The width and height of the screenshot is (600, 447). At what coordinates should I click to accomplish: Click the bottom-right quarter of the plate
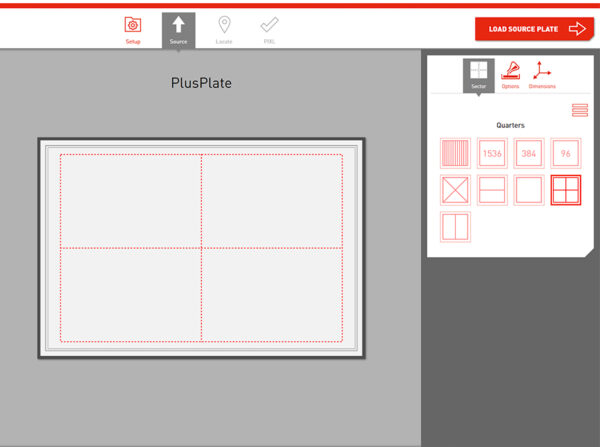pos(272,294)
